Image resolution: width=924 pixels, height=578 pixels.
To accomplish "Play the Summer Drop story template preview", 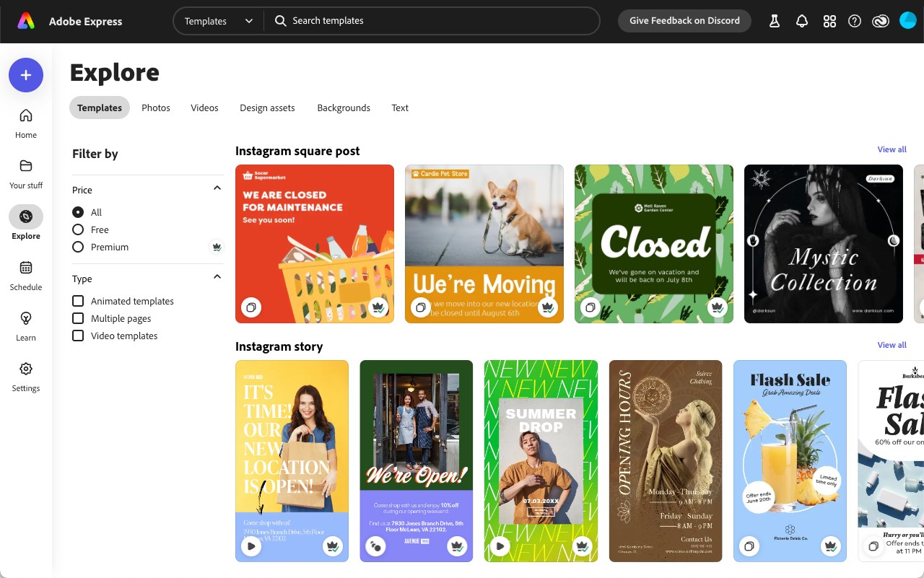I will pyautogui.click(x=500, y=546).
